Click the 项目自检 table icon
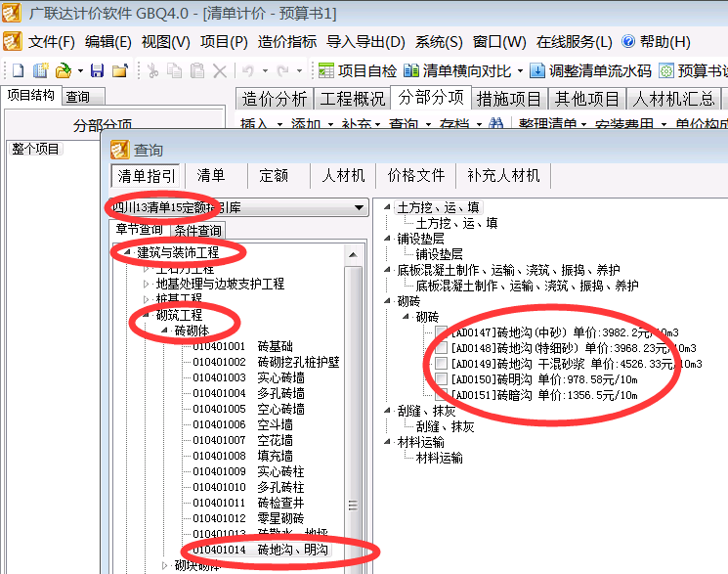 point(326,70)
